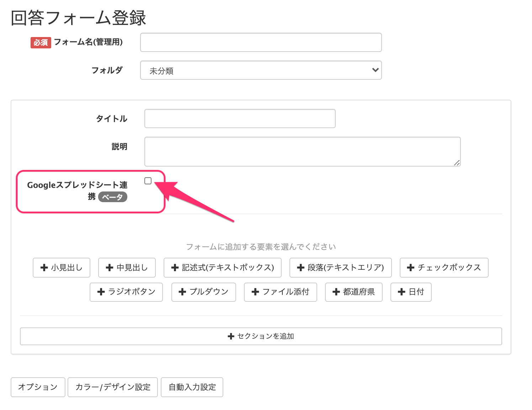Enable the Googleスプレッドシート連携 checkbox
This screenshot has width=532, height=410.
(148, 181)
